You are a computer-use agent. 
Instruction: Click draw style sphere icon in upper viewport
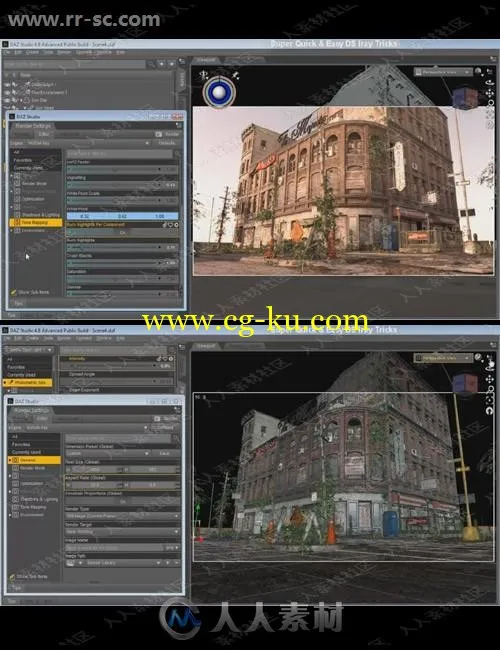(x=478, y=72)
